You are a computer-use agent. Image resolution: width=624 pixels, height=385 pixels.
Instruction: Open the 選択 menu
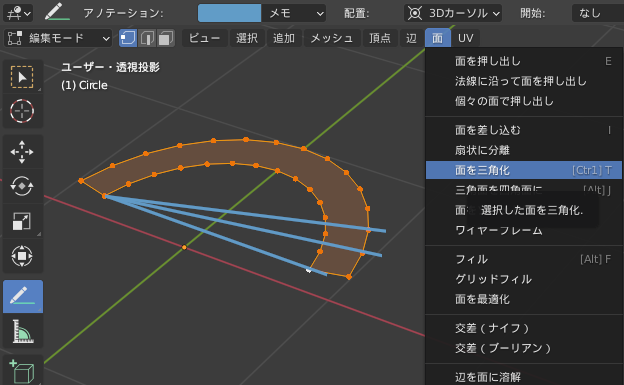(247, 38)
